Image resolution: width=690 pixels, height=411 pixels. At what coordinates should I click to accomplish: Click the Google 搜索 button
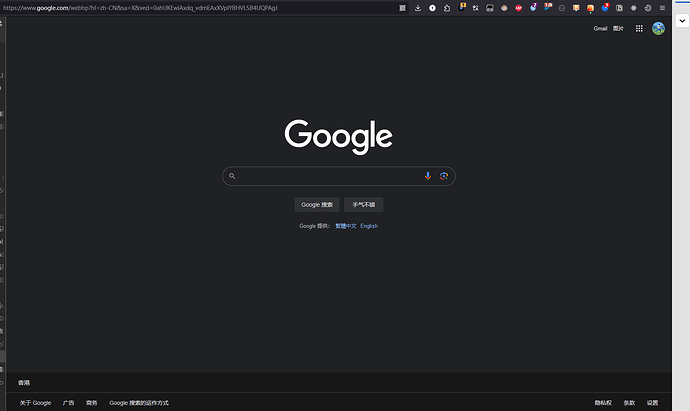click(x=317, y=205)
